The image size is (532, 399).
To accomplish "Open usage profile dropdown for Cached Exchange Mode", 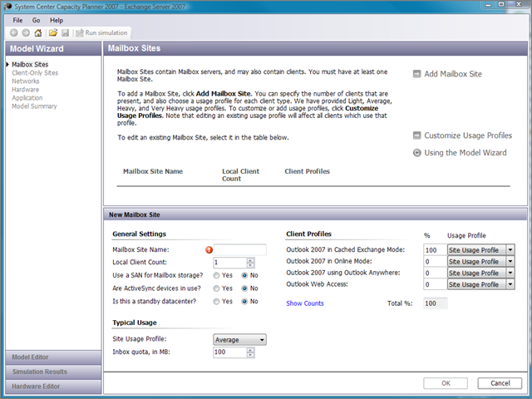I will pos(510,250).
